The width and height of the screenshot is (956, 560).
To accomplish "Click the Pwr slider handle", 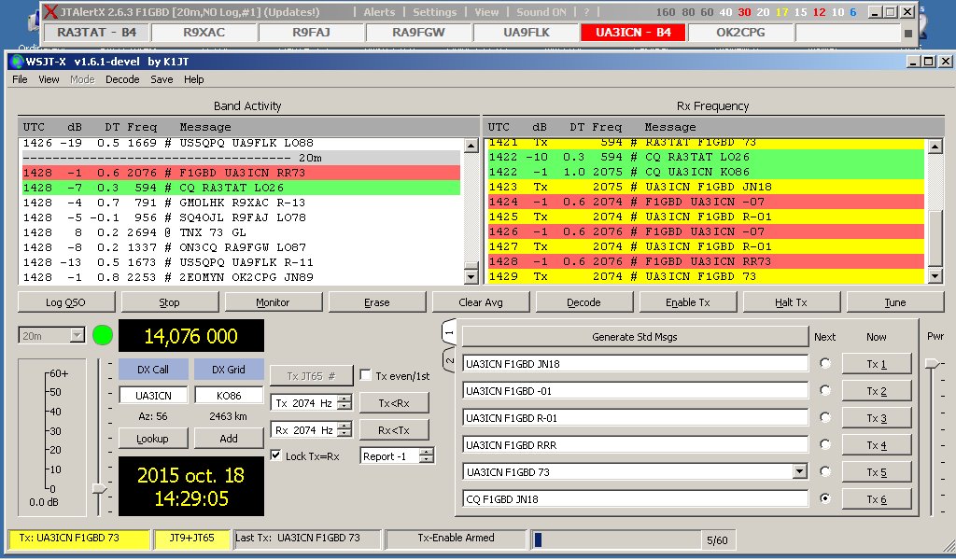I will [x=933, y=364].
